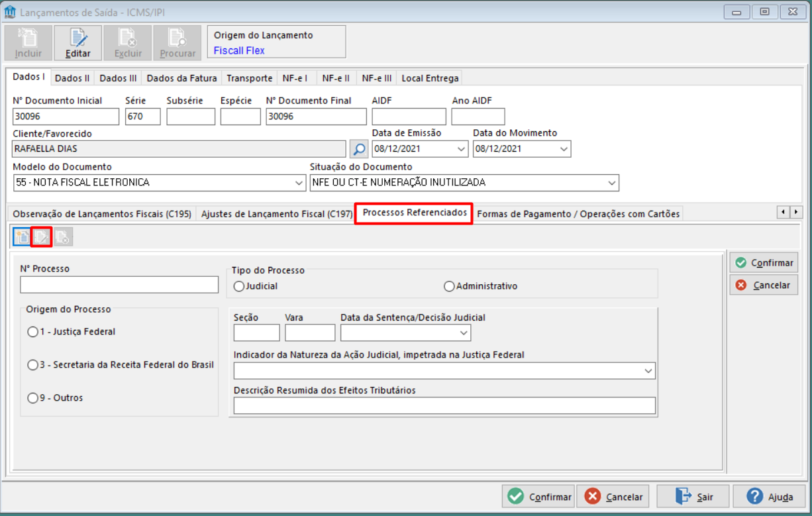Click the Incluir toolbar button
812x516 pixels.
click(x=28, y=43)
